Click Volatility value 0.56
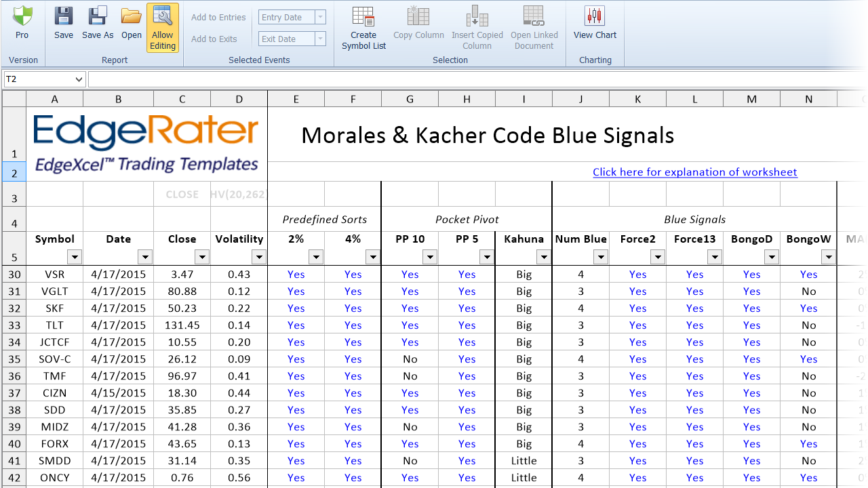This screenshot has height=488, width=868. point(239,478)
